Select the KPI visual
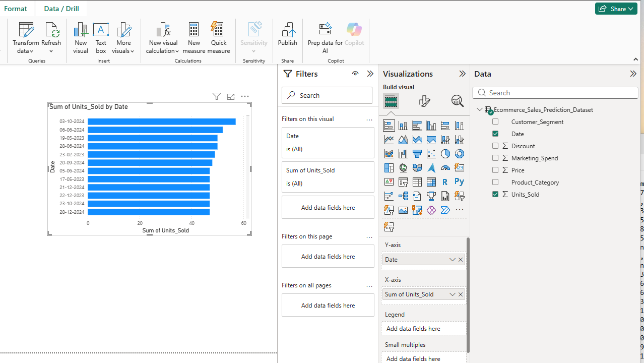Image resolution: width=644 pixels, height=363 pixels. pyautogui.click(x=389, y=181)
